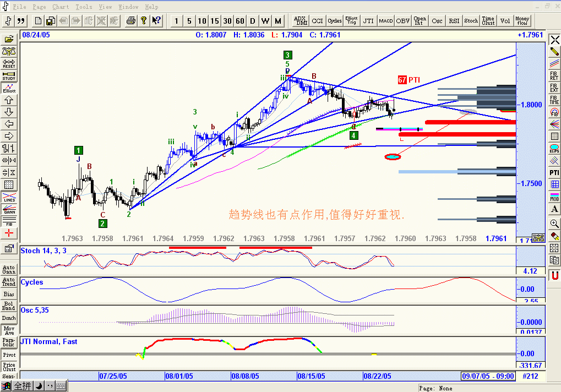Image resolution: width=561 pixels, height=392 pixels.
Task: Click the STUDY tool icon
Action: click(x=9, y=76)
